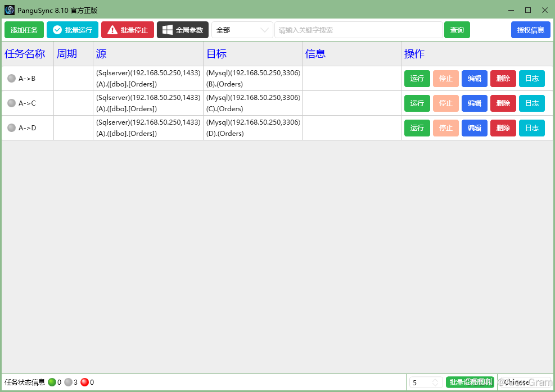
Task: Click the keyword search input field
Action: 359,30
